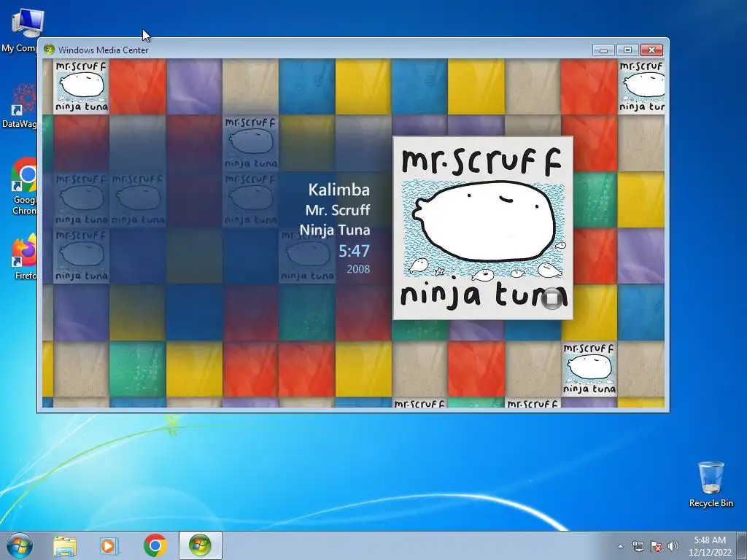Click the 5:47 track duration
The height and width of the screenshot is (560, 747).
(x=354, y=251)
